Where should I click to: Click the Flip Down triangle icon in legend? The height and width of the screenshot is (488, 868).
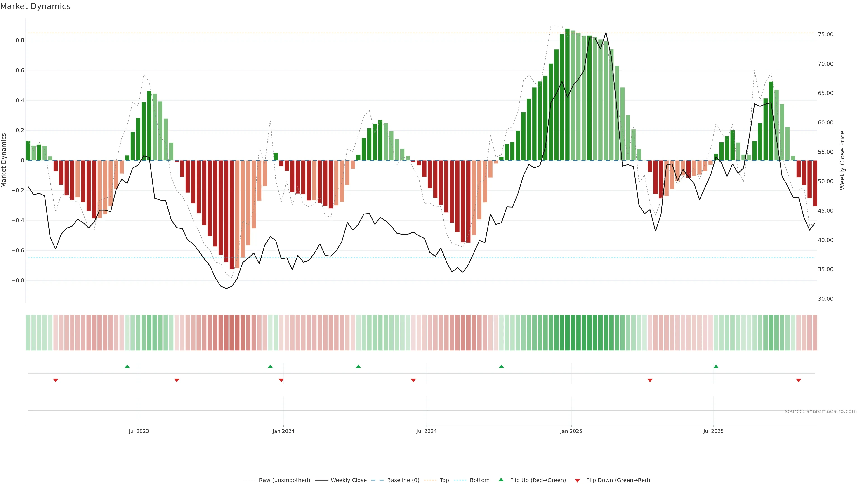point(577,480)
